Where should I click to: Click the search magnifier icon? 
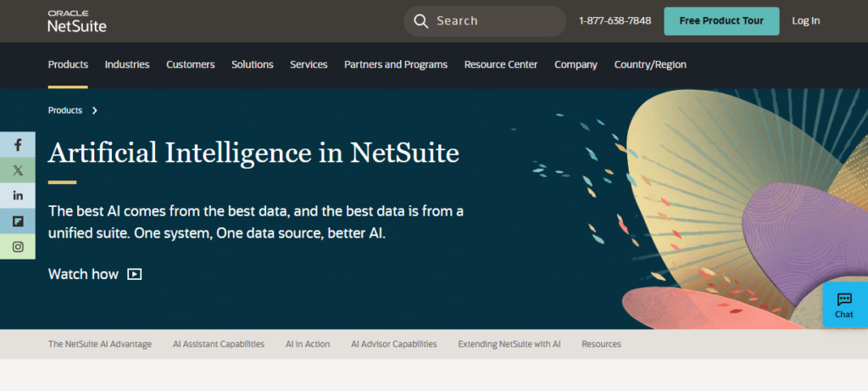[421, 21]
